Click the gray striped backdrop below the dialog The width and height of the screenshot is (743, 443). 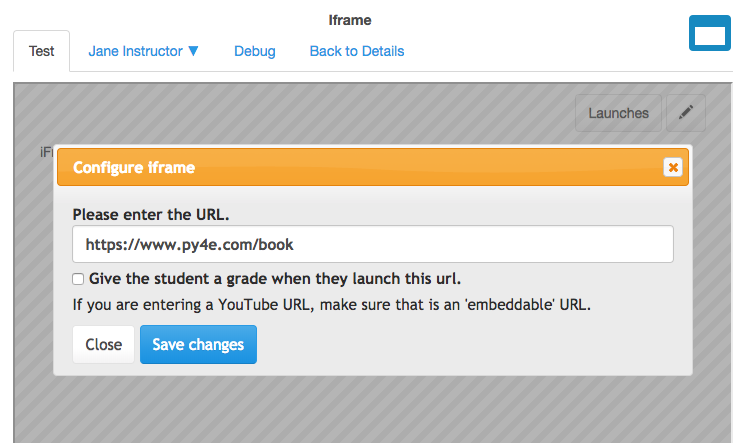click(x=370, y=410)
